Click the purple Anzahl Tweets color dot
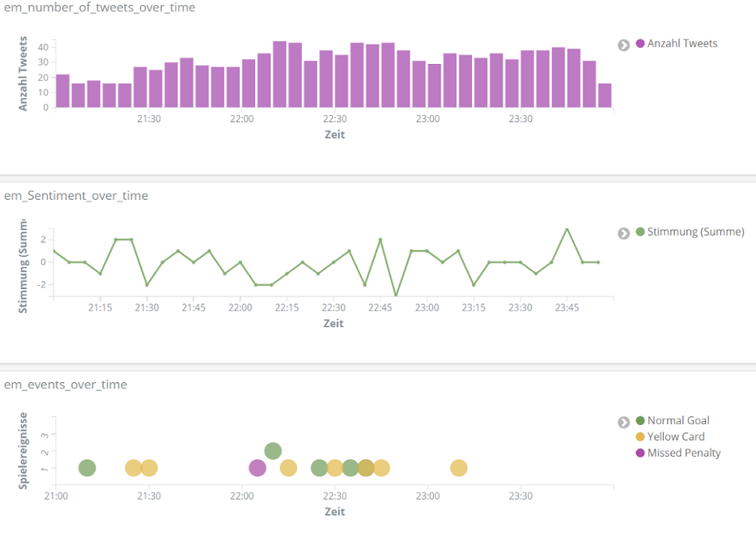 click(x=640, y=44)
